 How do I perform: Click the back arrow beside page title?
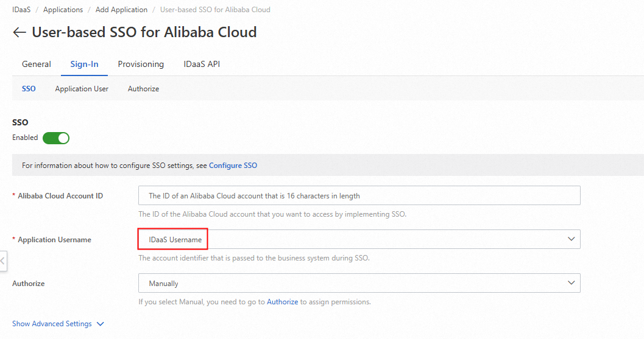tap(19, 32)
